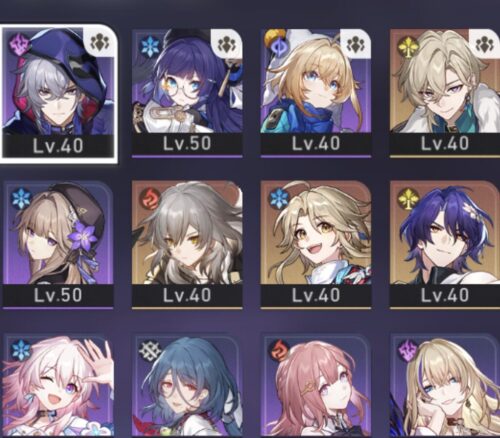Choose the smiling blond Yanqing portrait
The width and height of the screenshot is (500, 438).
click(x=316, y=233)
